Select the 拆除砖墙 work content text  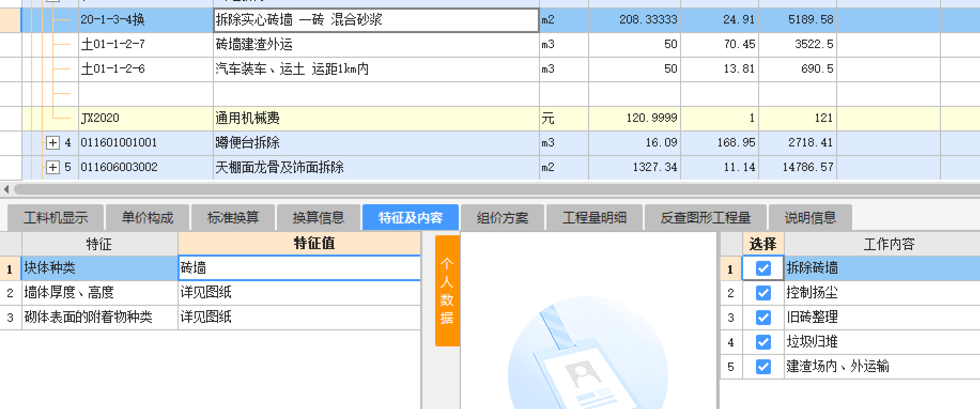click(812, 268)
